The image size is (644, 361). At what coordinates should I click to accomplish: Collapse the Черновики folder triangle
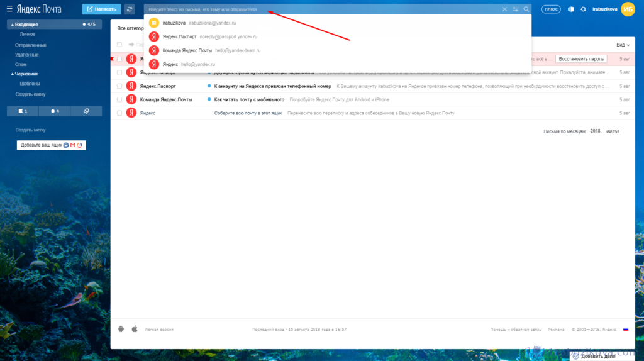click(x=13, y=74)
